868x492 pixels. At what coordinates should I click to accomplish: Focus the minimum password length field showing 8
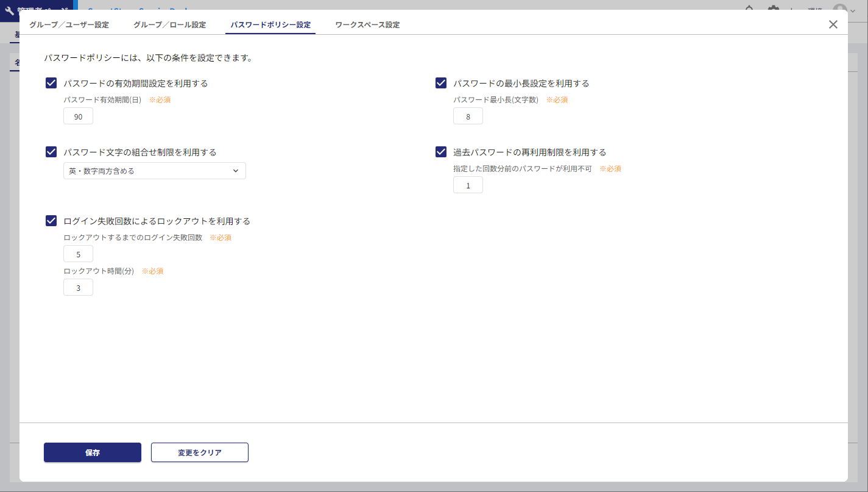click(x=468, y=116)
